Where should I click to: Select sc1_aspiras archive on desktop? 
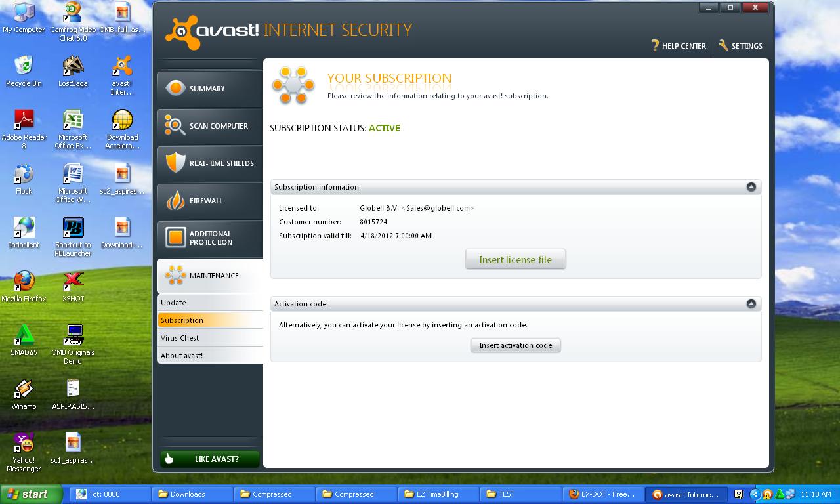point(73,448)
